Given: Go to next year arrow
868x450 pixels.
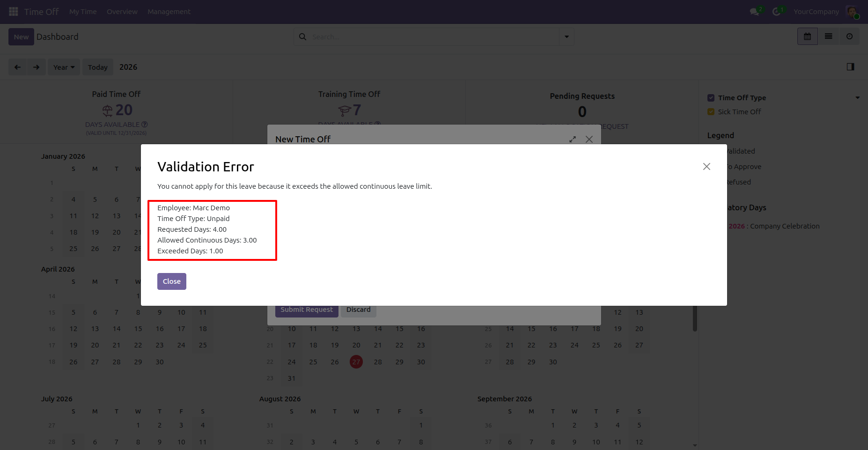Looking at the screenshot, I should (37, 67).
